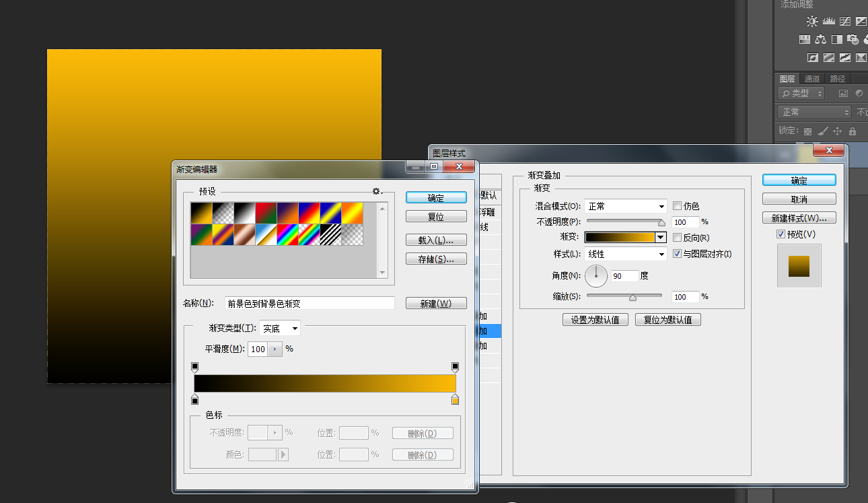868x503 pixels.
Task: Click Reset (复位) in Gradient Editor
Action: point(436,217)
